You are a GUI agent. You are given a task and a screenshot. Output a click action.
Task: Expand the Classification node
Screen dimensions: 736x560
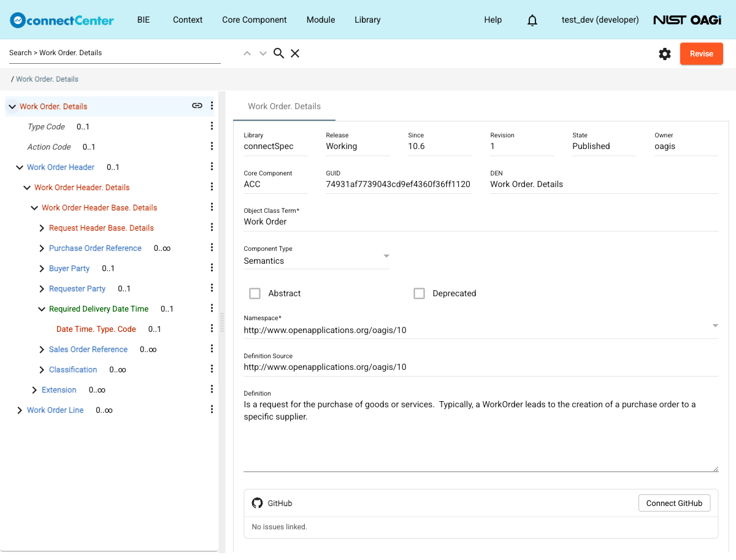click(42, 369)
